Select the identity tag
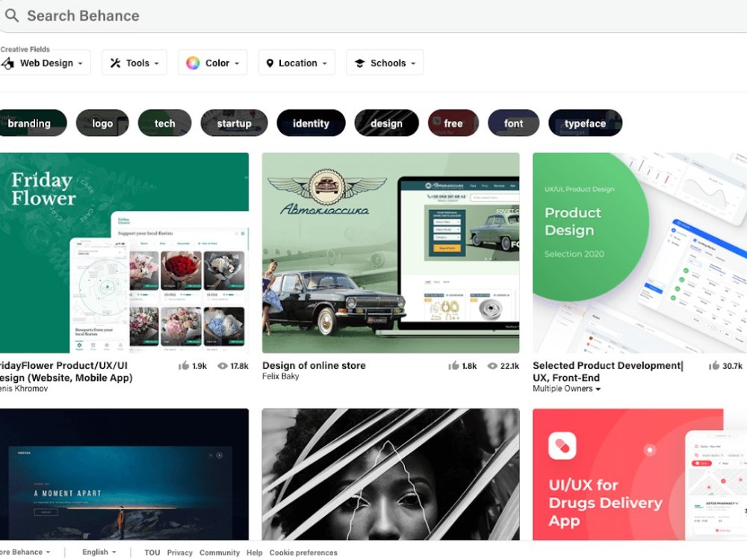This screenshot has height=560, width=747. tap(311, 123)
